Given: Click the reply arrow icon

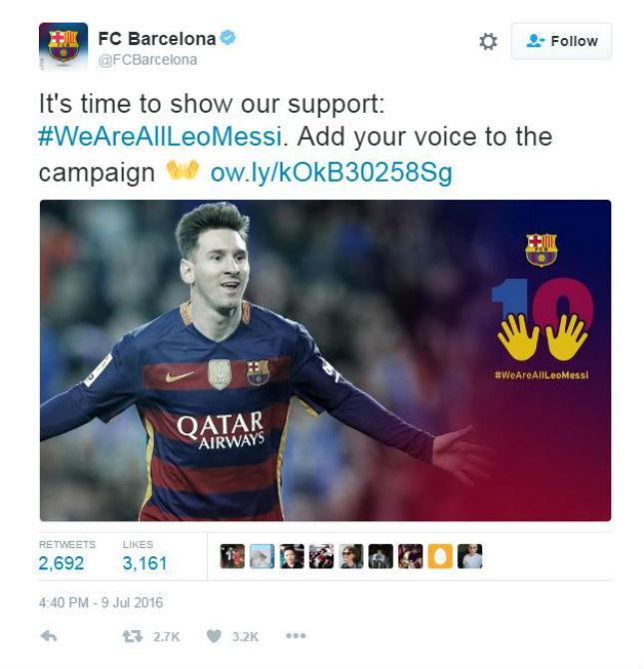Looking at the screenshot, I should [49, 636].
